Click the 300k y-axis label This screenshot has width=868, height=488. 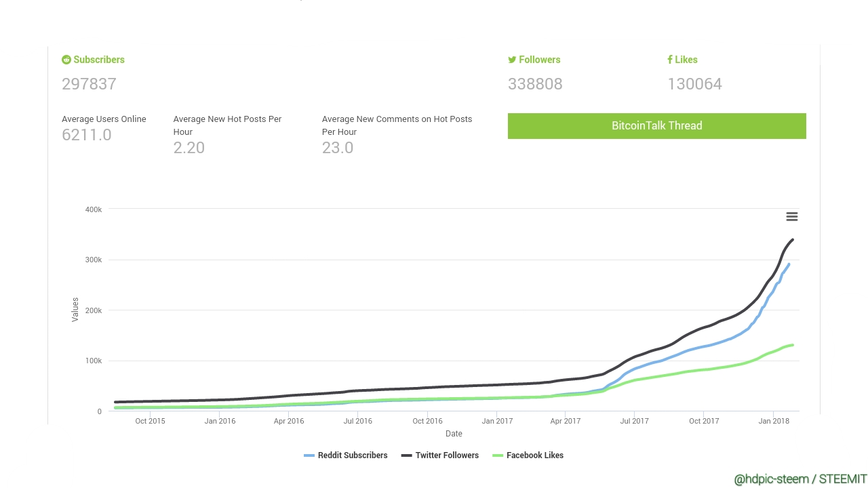click(x=94, y=260)
